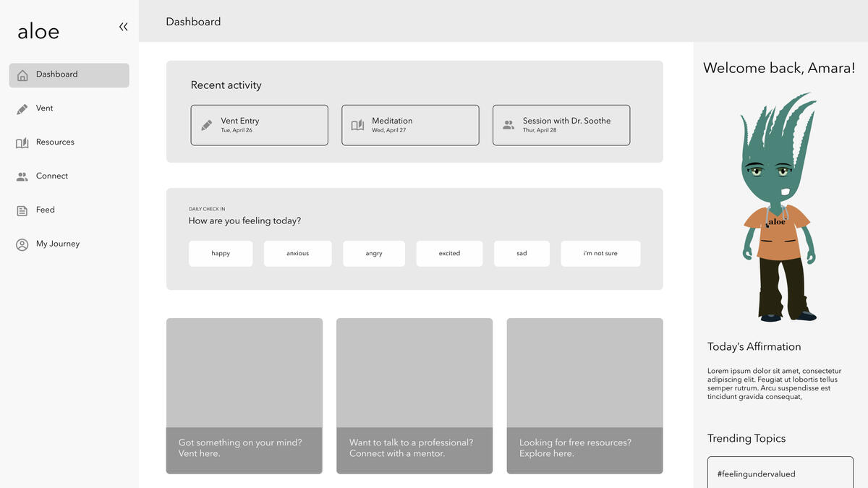This screenshot has width=868, height=488.
Task: Pick the angry mood button
Action: [374, 254]
